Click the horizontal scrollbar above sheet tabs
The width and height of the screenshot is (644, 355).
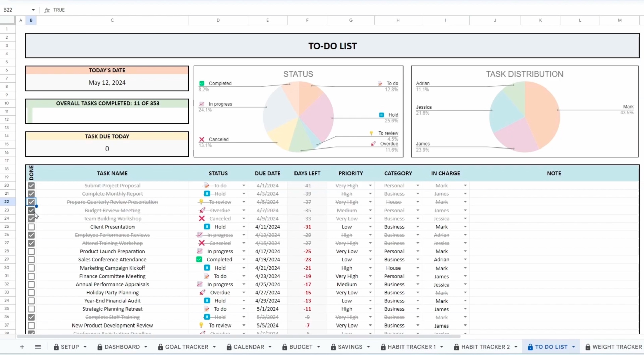coord(238,336)
